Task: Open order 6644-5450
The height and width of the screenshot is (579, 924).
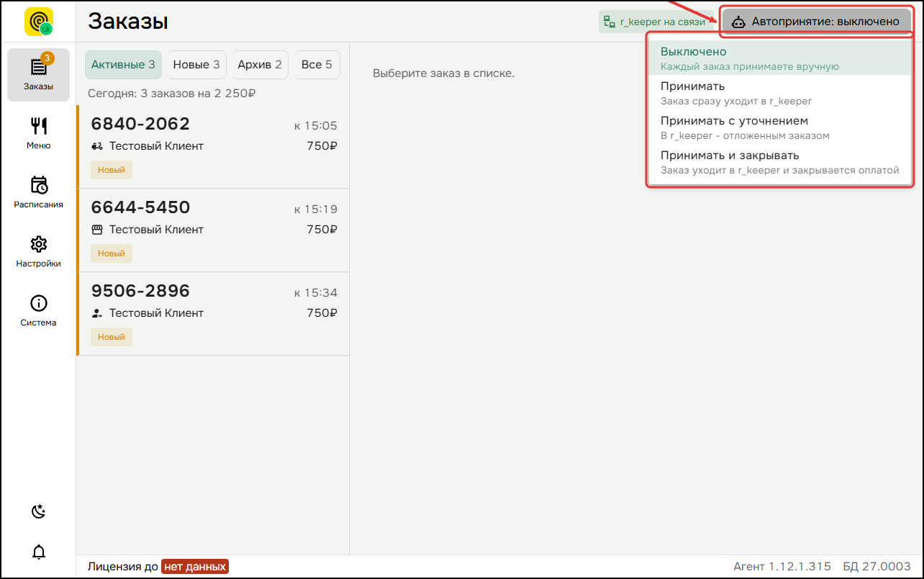Action: point(213,230)
